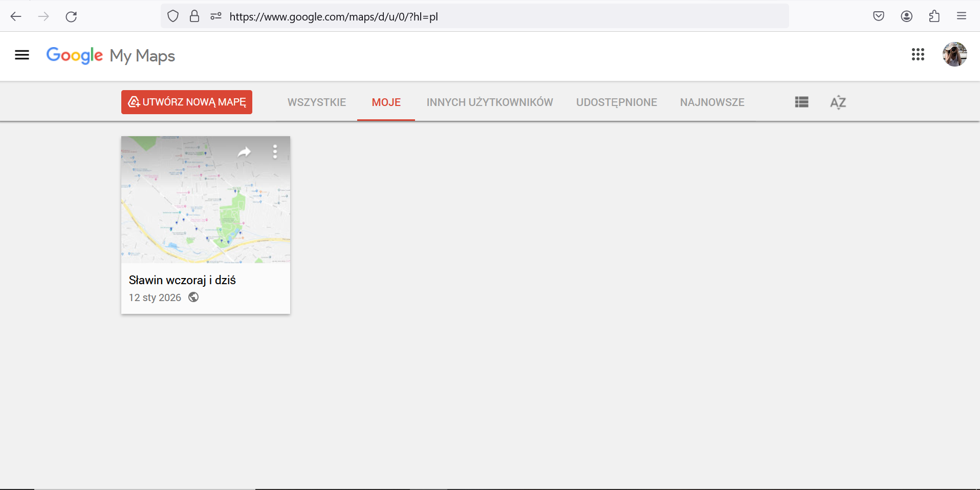The image size is (980, 490).
Task: Share the Sławin wczoraj i dziś map
Action: point(244,152)
